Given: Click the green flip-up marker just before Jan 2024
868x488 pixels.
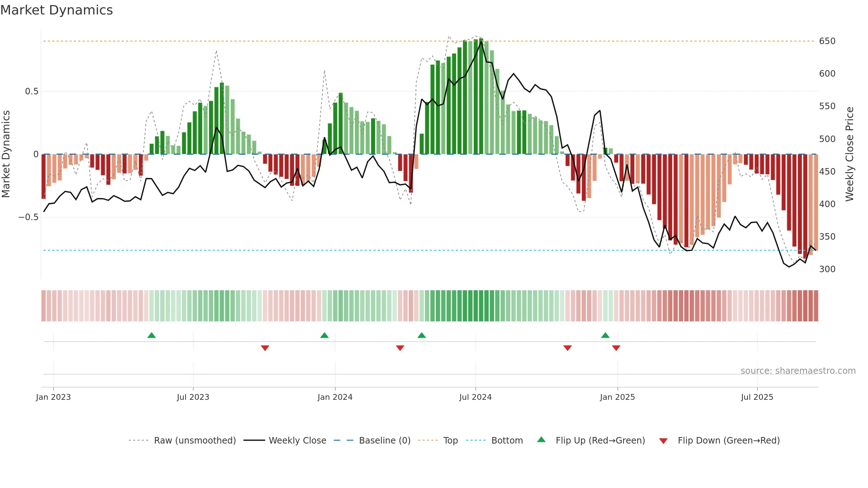Looking at the screenshot, I should tap(324, 335).
